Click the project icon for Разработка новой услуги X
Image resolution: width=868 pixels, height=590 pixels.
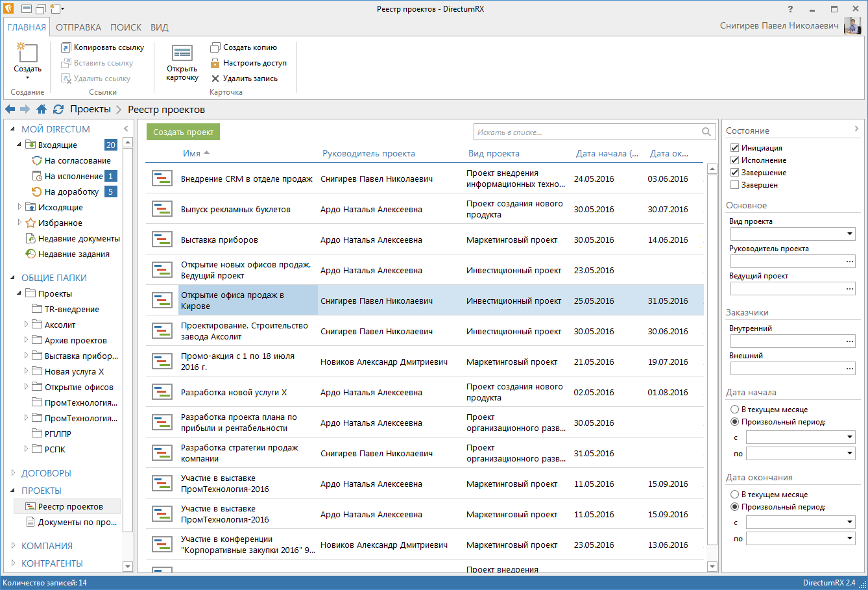click(x=162, y=392)
